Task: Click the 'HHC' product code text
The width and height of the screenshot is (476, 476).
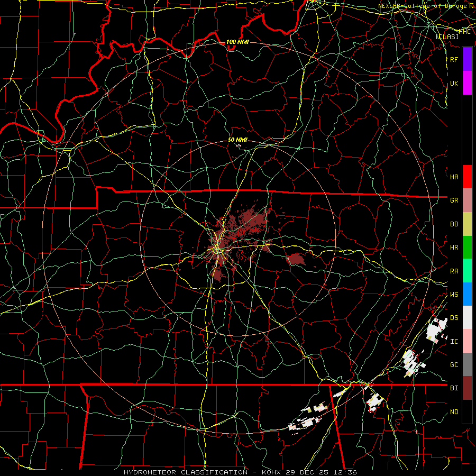Action: pyautogui.click(x=465, y=32)
